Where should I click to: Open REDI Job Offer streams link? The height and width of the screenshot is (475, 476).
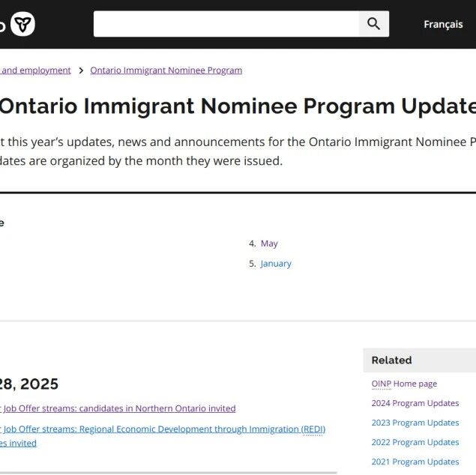click(163, 436)
